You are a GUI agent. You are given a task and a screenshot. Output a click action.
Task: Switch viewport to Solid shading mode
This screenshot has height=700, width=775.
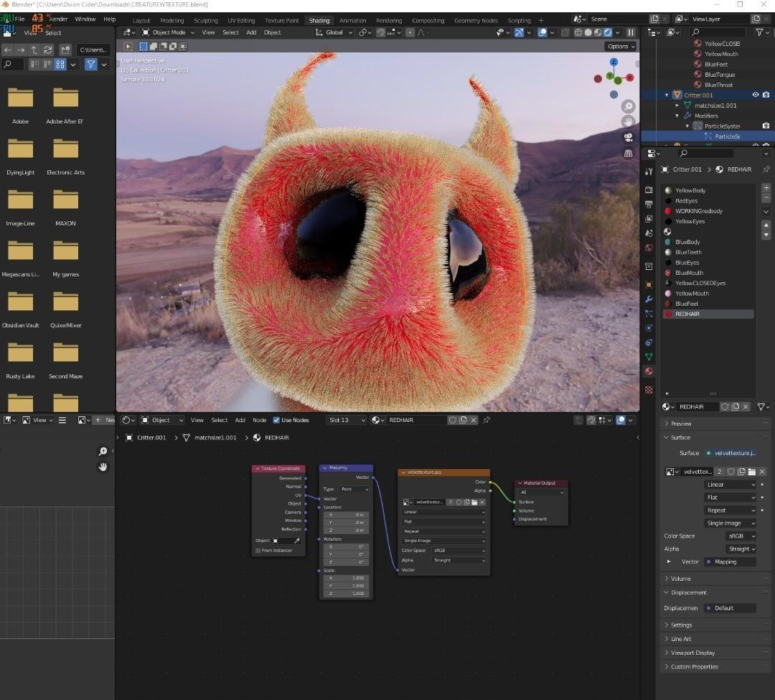click(588, 32)
